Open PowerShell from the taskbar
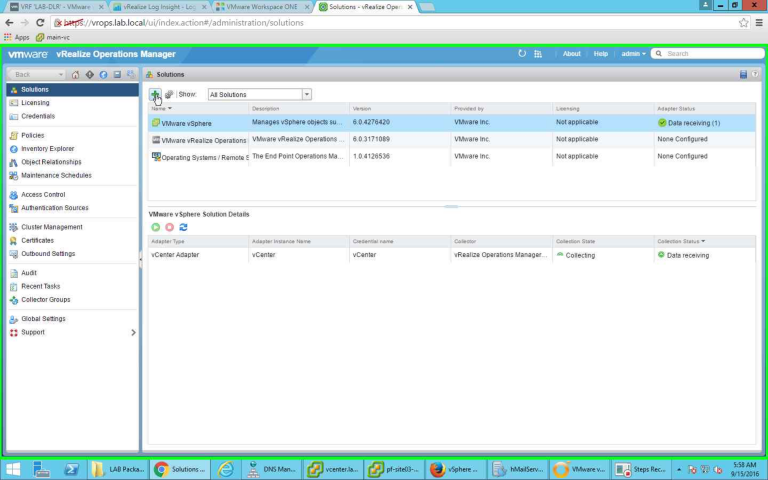Screen dimensions: 768x480 [72, 469]
